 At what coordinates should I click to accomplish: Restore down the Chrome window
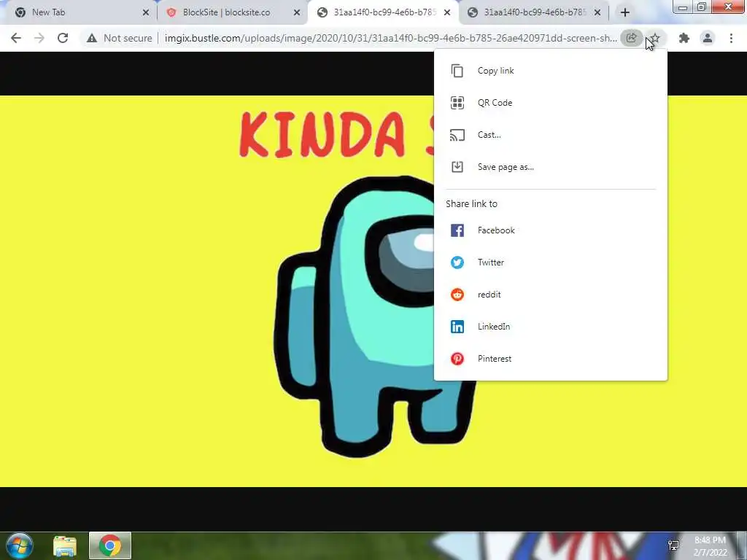click(702, 7)
